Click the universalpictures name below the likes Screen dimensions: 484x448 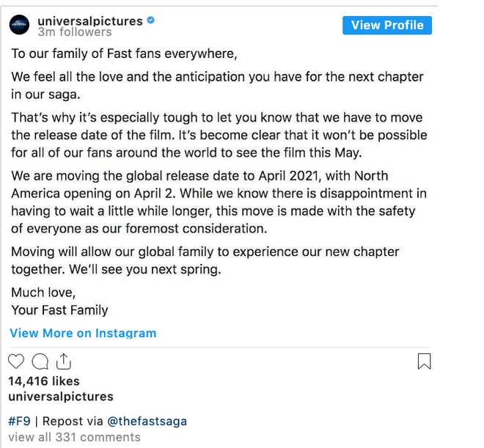point(61,397)
